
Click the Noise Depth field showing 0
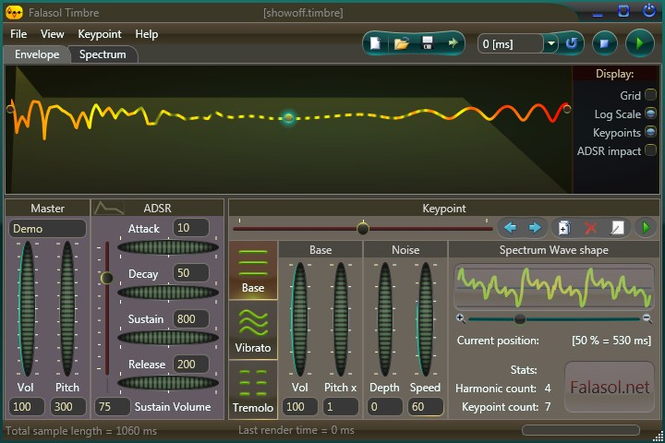coord(385,407)
